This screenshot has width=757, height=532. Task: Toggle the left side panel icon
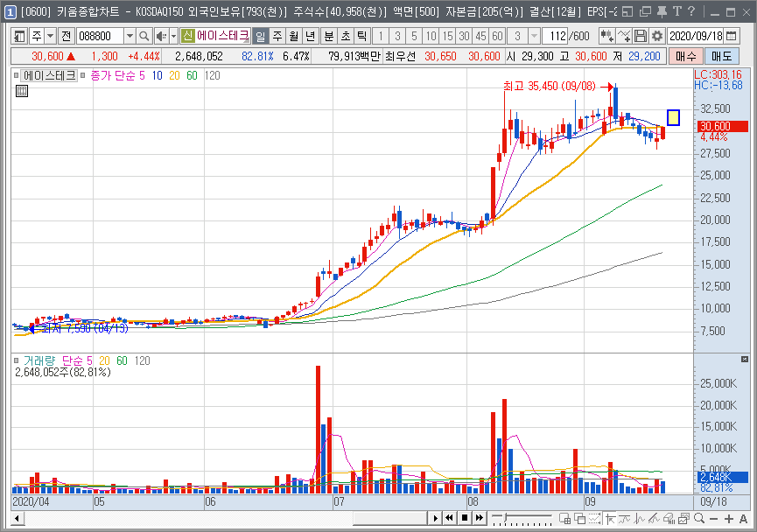click(x=19, y=36)
